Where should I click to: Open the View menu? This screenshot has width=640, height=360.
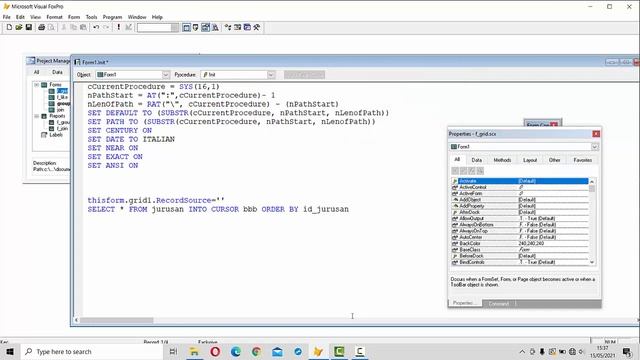tap(36, 17)
